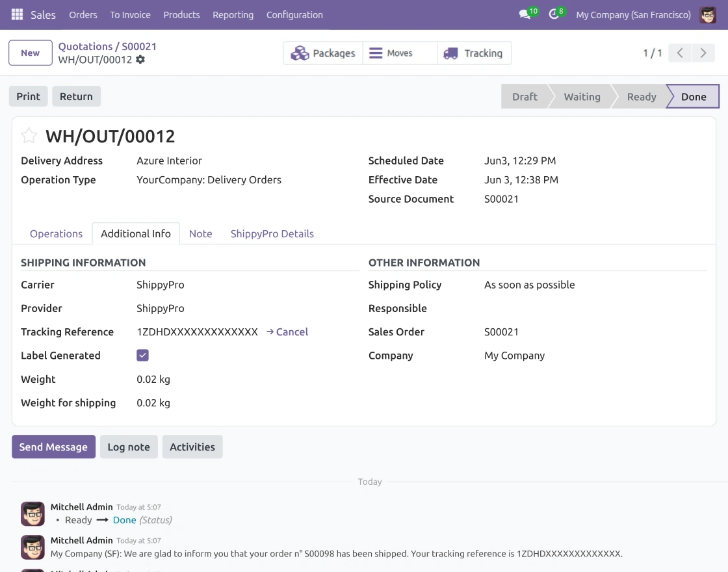This screenshot has height=572, width=728.
Task: Go to previous record with left chevron
Action: 680,53
